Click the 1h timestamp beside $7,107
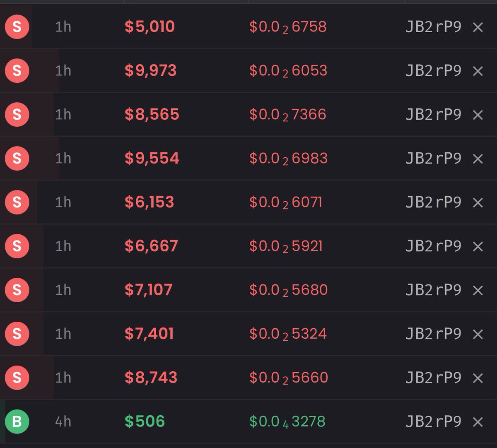 click(63, 290)
